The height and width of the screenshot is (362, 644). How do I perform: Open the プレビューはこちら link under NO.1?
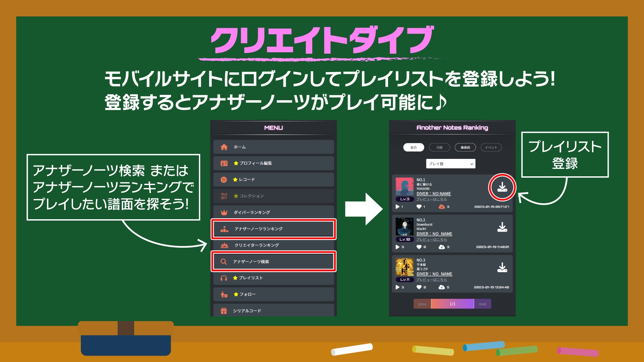point(431,199)
